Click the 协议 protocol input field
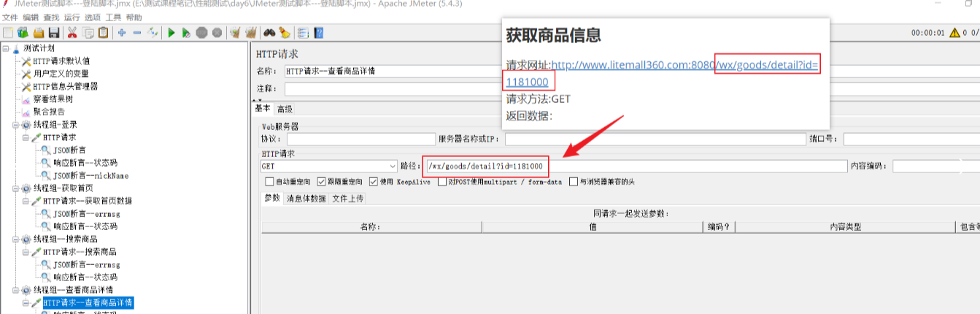 tap(361, 139)
